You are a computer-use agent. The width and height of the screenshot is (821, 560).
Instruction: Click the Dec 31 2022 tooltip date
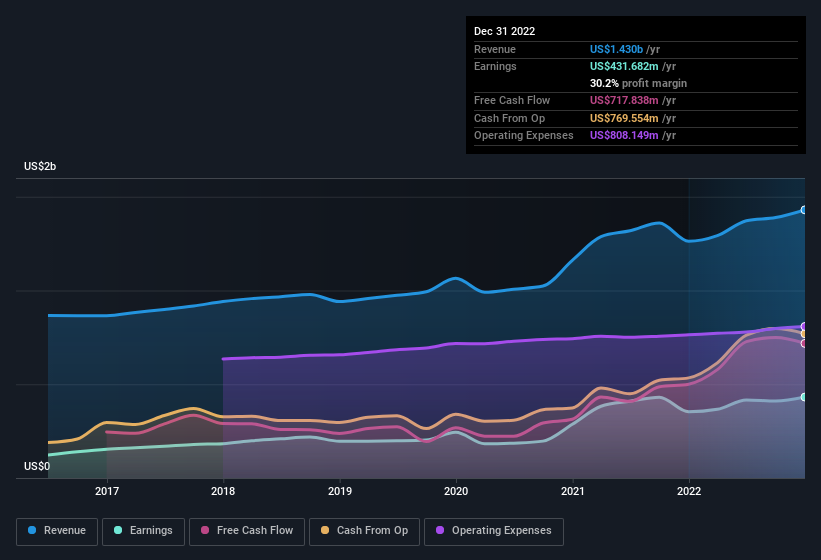tap(504, 31)
